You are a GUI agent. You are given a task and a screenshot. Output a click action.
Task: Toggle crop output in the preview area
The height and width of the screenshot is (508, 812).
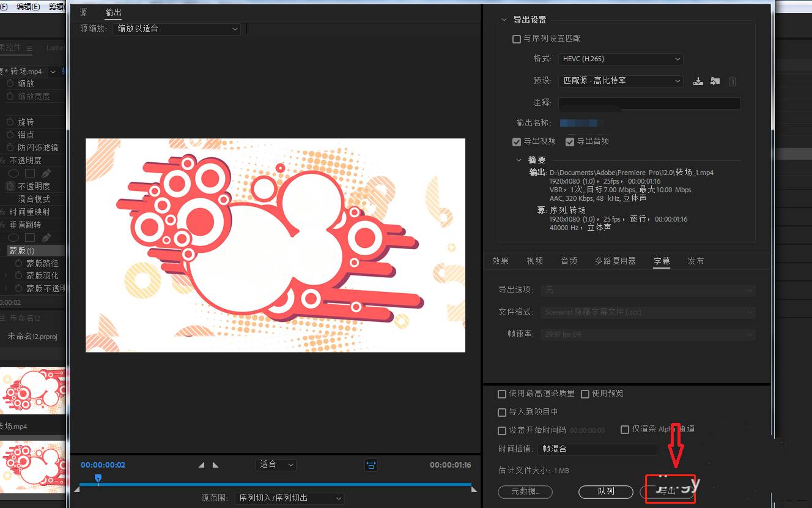point(371,465)
